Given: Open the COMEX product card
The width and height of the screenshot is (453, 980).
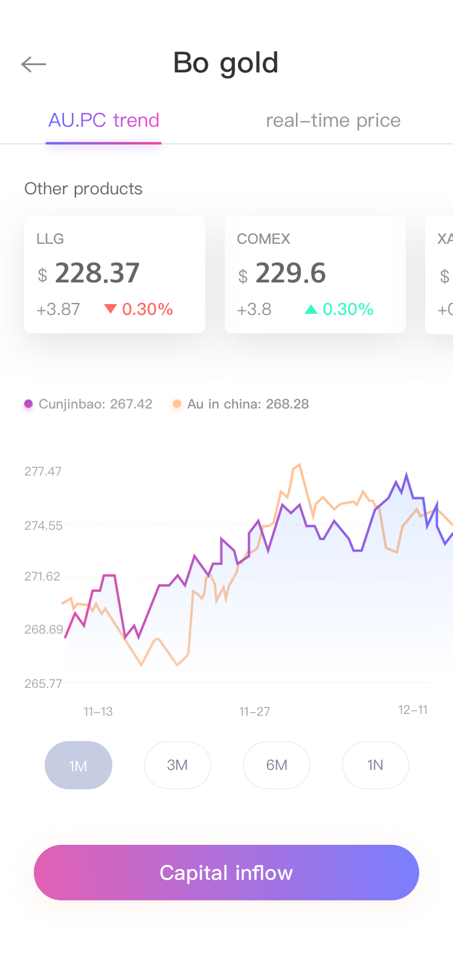Looking at the screenshot, I should pyautogui.click(x=315, y=275).
